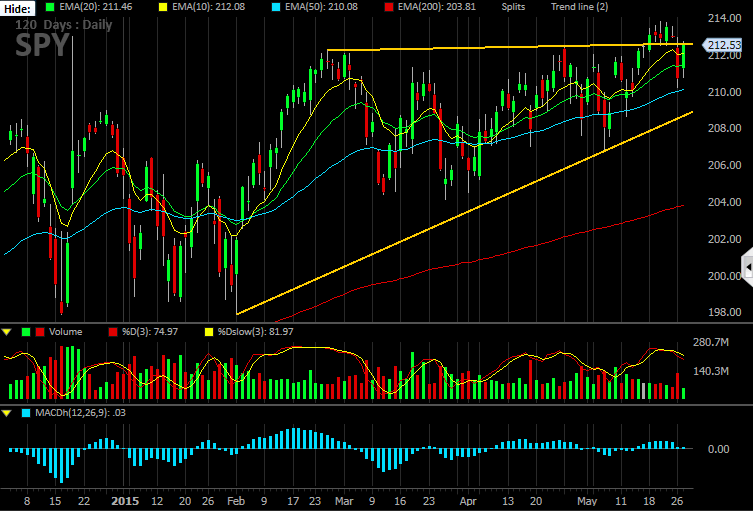753x511 pixels.
Task: Toggle the cyan EMA(50) color square
Action: tap(275, 7)
